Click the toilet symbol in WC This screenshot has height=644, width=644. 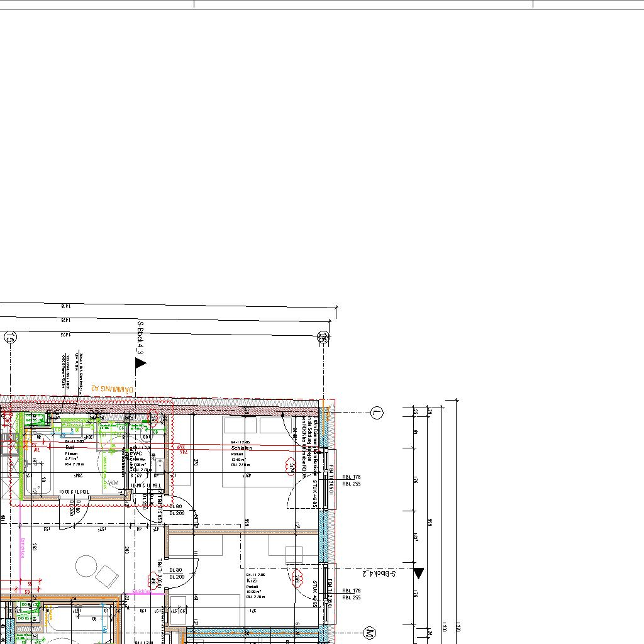(x=147, y=433)
